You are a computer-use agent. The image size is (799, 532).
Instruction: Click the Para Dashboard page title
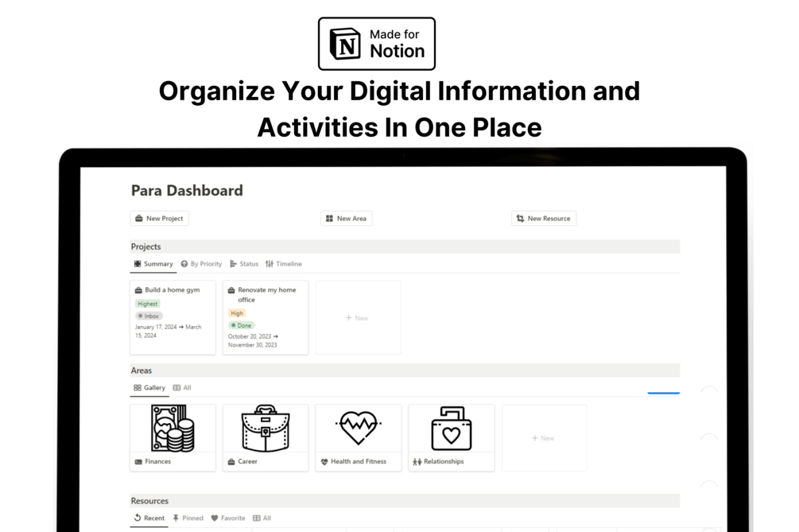tap(187, 191)
